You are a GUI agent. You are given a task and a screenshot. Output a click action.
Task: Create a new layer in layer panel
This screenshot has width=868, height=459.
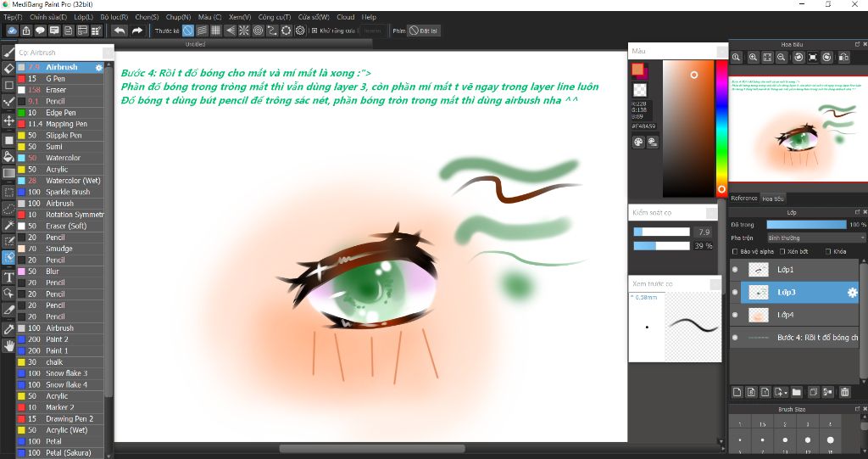[737, 392]
